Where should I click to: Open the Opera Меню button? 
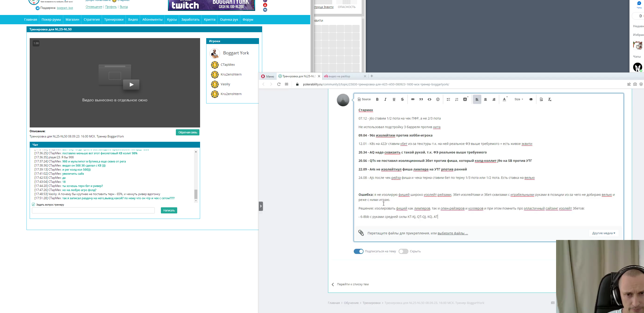point(267,76)
